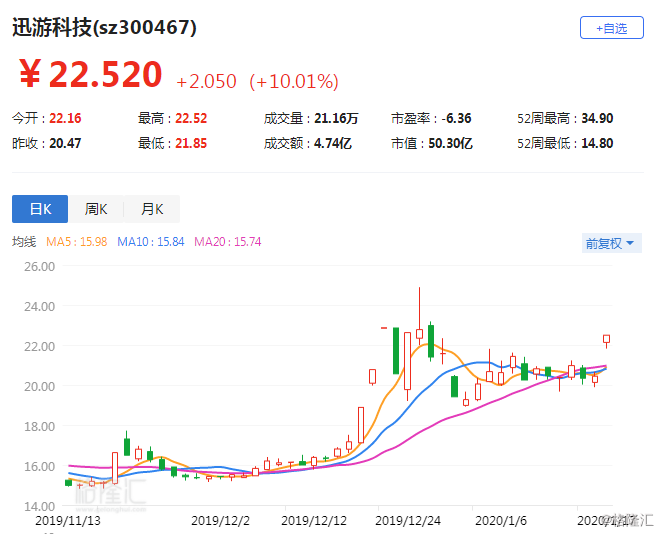Click the MA10 : 15.84 indicator label

[150, 242]
